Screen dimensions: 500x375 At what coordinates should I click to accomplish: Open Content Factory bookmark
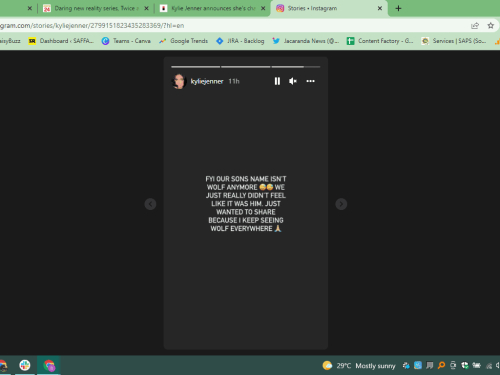pyautogui.click(x=380, y=41)
